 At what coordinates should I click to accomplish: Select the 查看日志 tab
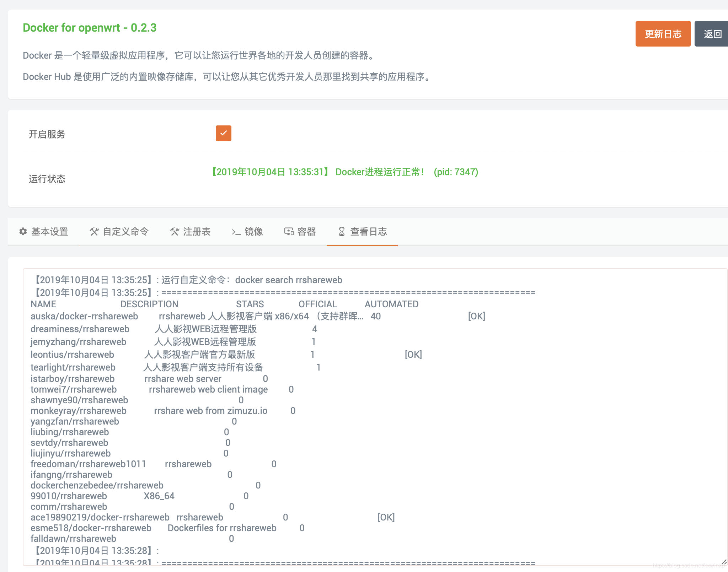[362, 232]
